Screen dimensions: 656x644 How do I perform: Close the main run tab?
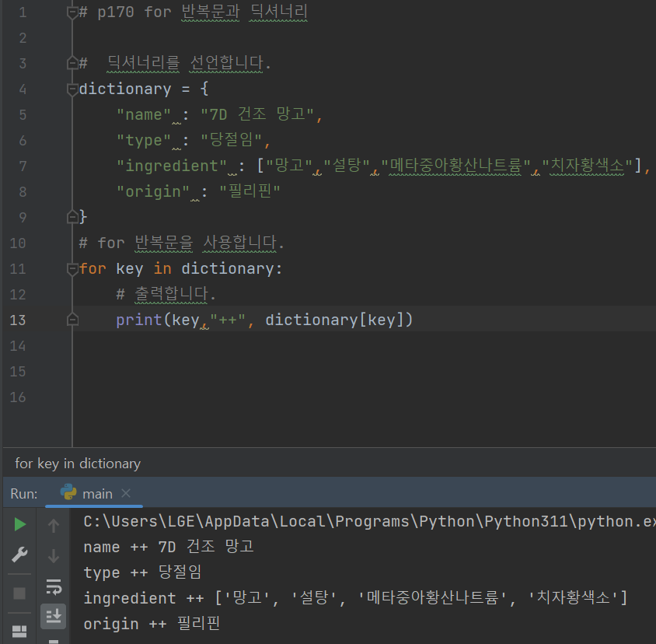click(x=126, y=494)
